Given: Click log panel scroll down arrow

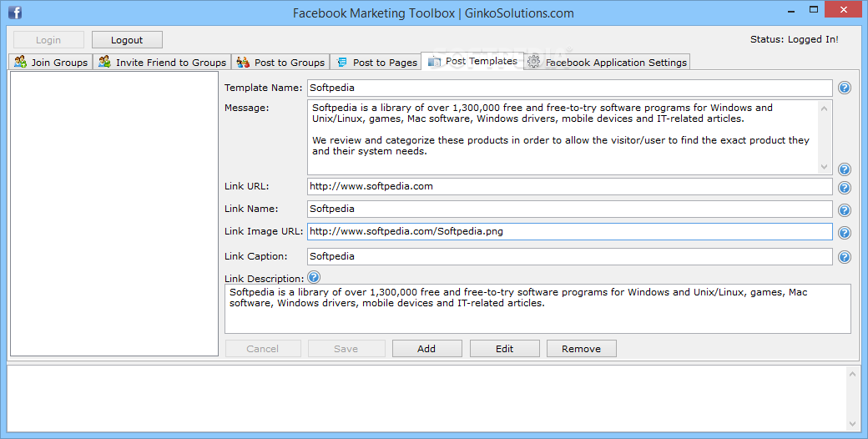Looking at the screenshot, I should tap(852, 424).
